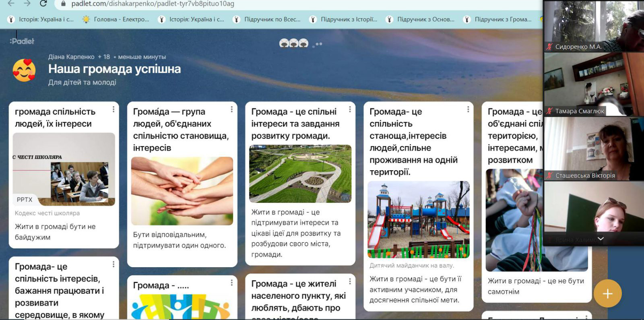Click the heading 'Громада - це спільні інтереси'
Image resolution: width=644 pixels, height=320 pixels.
(295, 124)
